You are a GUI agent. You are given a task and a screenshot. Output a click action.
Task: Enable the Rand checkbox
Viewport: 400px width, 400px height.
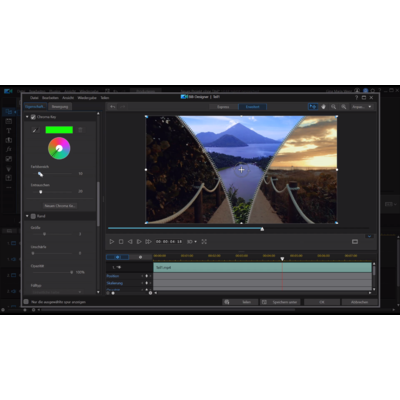pyautogui.click(x=33, y=216)
